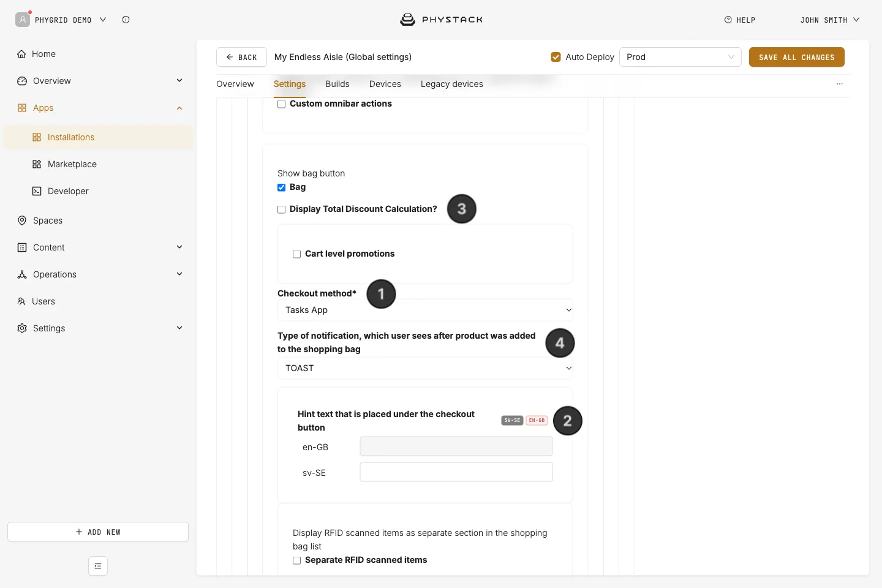Image resolution: width=882 pixels, height=588 pixels.
Task: Switch to the Legacy devices tab
Action: coord(452,84)
